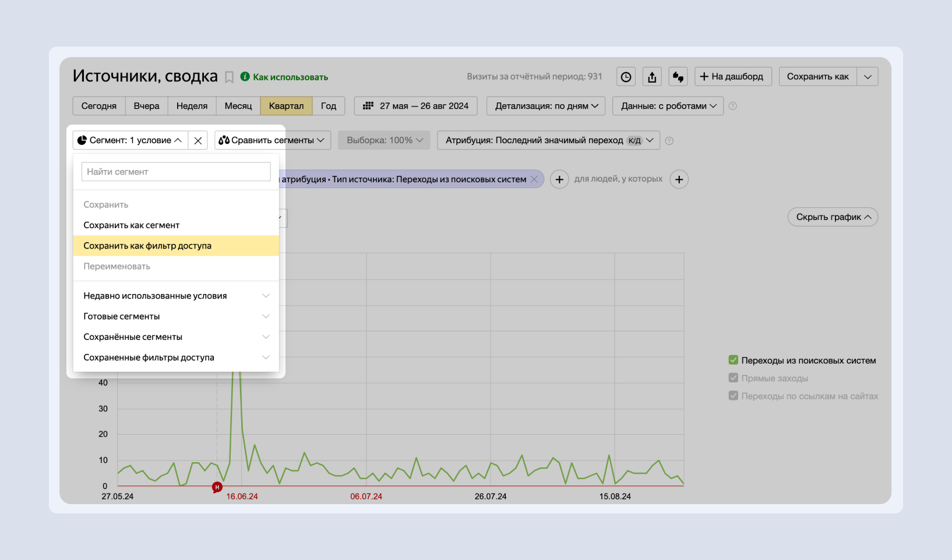This screenshot has width=952, height=560.
Task: Click На дашборд button
Action: coord(733,77)
